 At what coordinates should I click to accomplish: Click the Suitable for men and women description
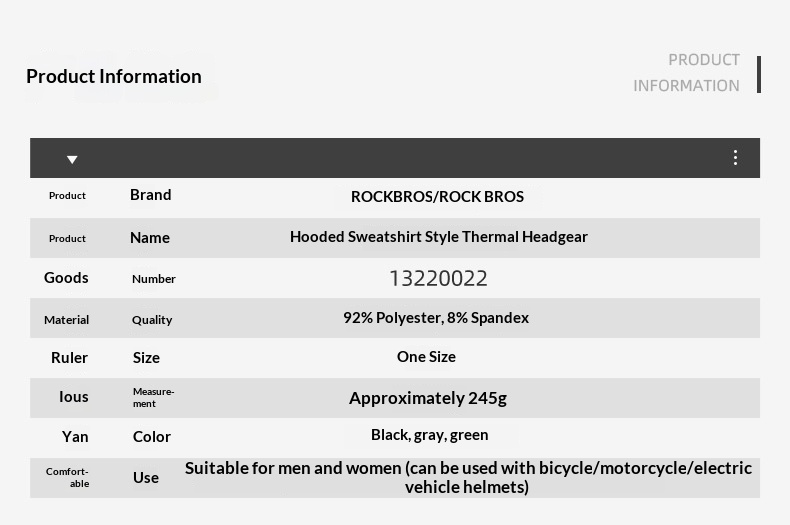tap(468, 477)
